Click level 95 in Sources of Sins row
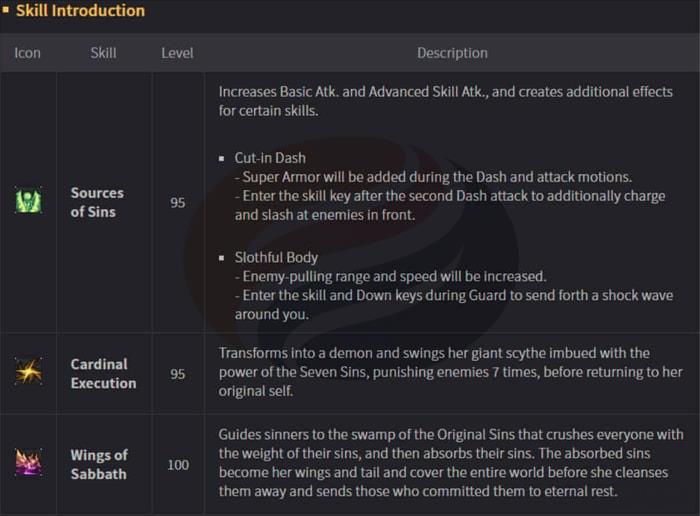The image size is (700, 516). click(x=177, y=202)
